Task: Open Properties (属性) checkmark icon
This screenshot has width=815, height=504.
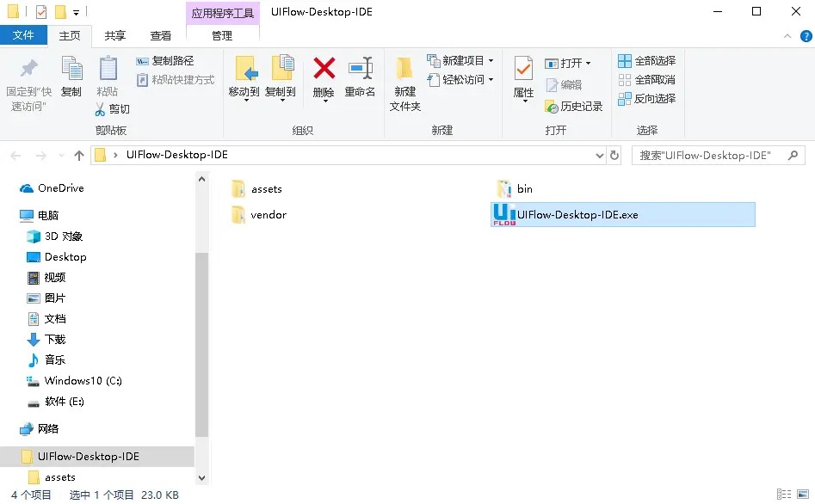Action: 523,68
